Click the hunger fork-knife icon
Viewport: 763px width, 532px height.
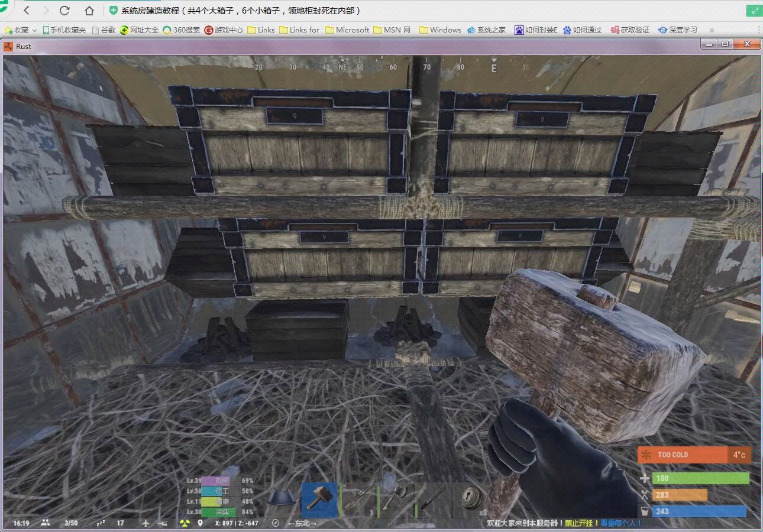[x=645, y=495]
